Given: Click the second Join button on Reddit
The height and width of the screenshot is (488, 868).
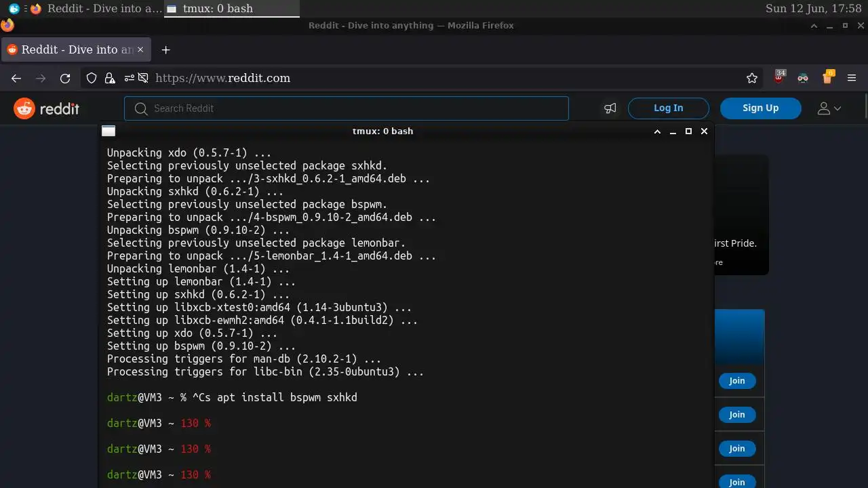Looking at the screenshot, I should coord(737,415).
